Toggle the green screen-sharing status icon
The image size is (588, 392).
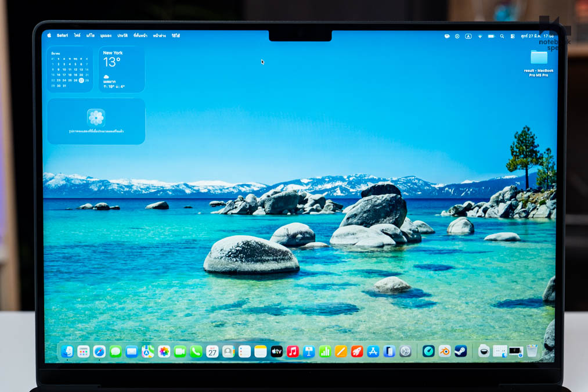point(447,35)
